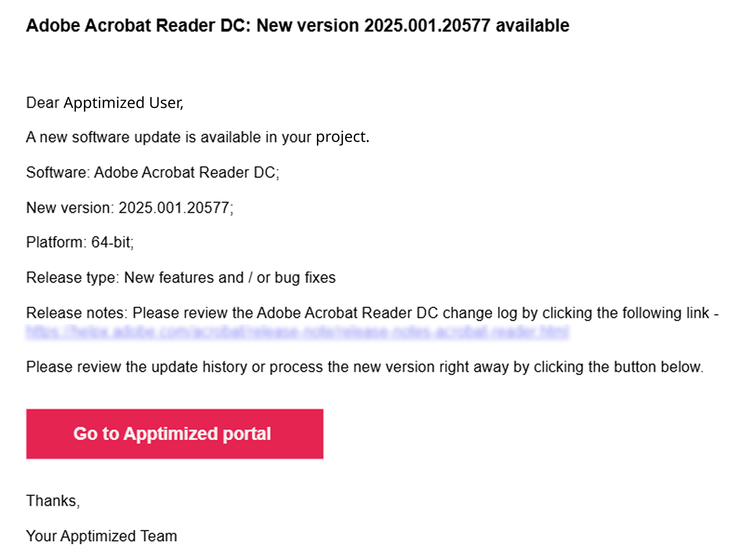Click the 'New version:' label
This screenshot has width=754, height=560.
pos(70,208)
